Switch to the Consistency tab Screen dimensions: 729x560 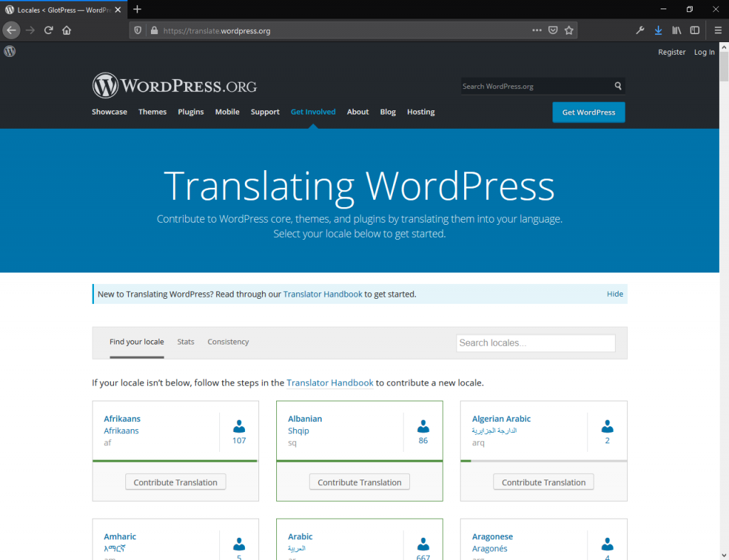[x=228, y=342]
